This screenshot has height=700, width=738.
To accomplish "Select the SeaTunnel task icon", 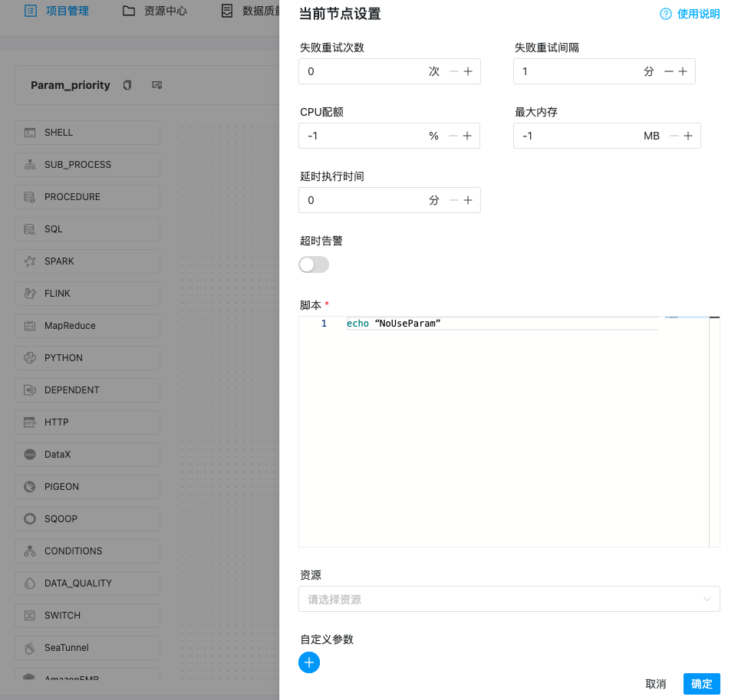I will point(30,648).
